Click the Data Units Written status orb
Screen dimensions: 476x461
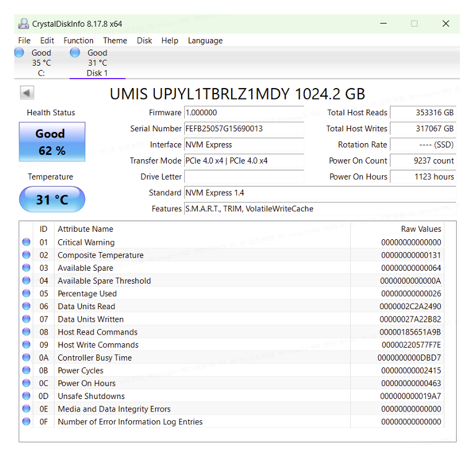click(x=27, y=318)
